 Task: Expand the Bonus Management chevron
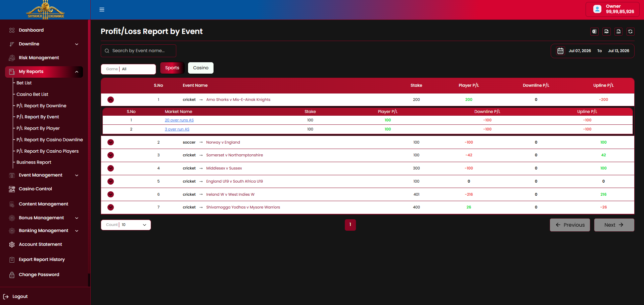[77, 218]
